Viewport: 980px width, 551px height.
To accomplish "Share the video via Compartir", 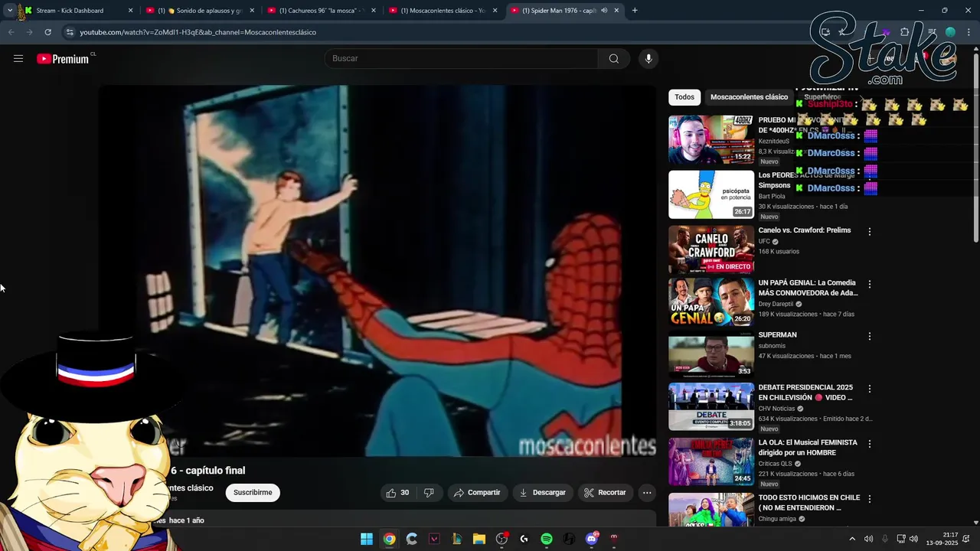I will pyautogui.click(x=476, y=493).
